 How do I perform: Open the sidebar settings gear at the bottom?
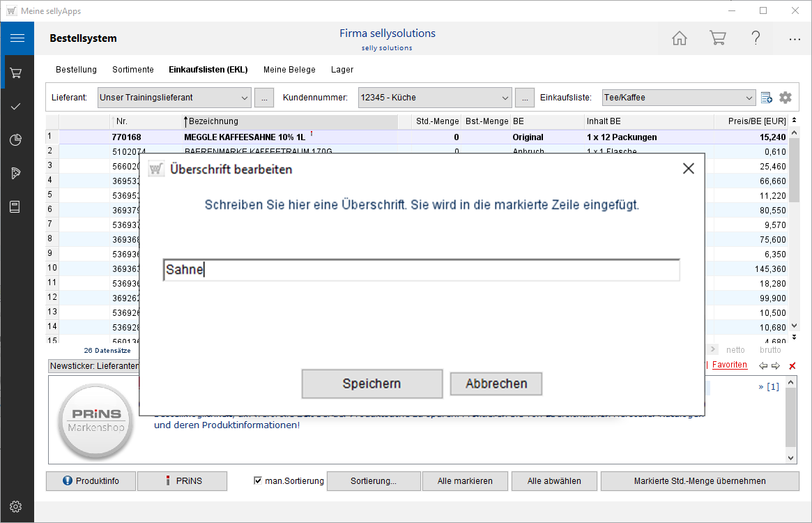point(16,506)
